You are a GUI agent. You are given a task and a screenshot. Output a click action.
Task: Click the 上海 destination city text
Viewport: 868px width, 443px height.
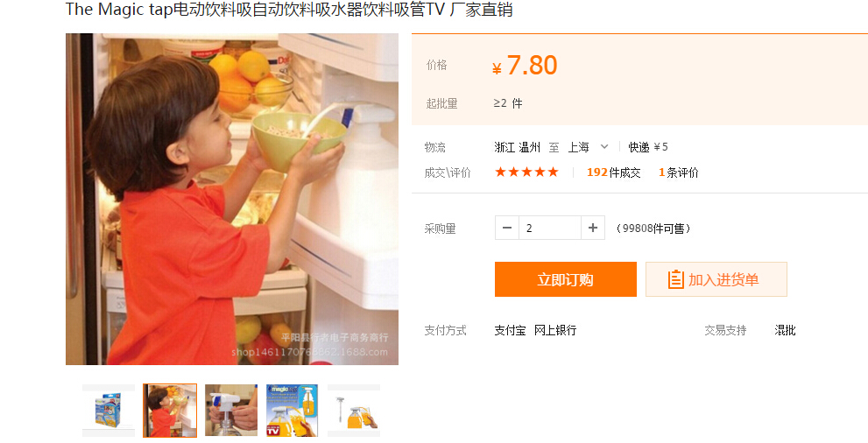[578, 147]
